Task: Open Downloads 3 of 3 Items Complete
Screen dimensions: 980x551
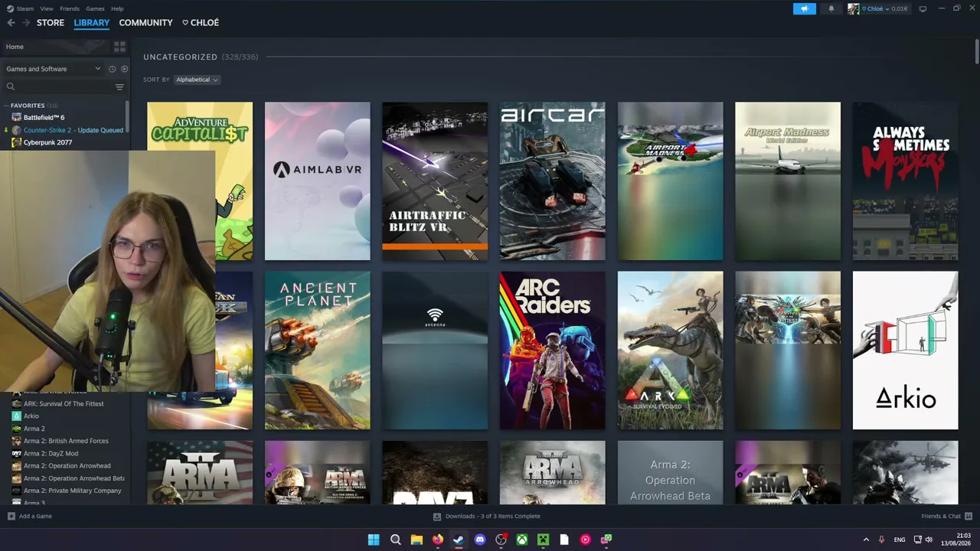Action: click(493, 517)
